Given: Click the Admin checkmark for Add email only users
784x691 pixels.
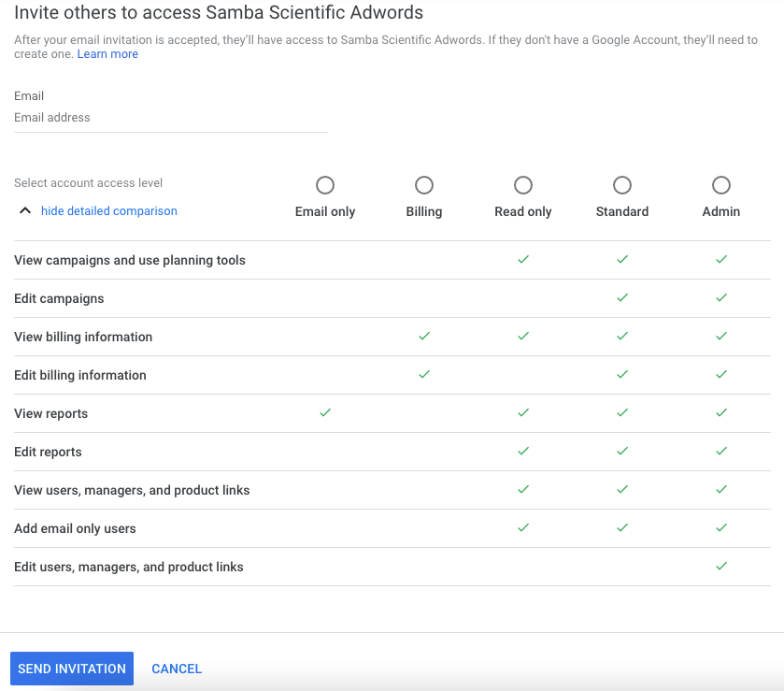Looking at the screenshot, I should coord(721,527).
